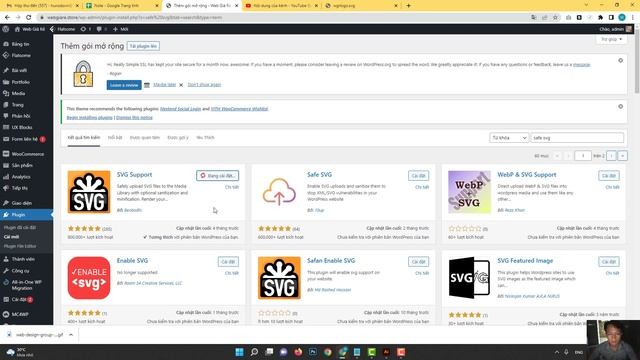The height and width of the screenshot is (360, 640).
Task: Open Form liên hệ in sidebar
Action: tap(24, 139)
